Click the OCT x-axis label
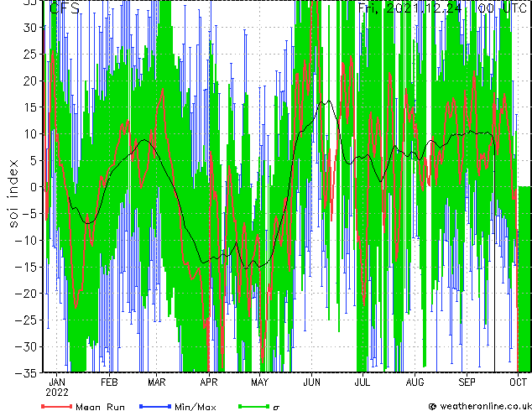This screenshot has width=532, height=411. click(x=518, y=382)
